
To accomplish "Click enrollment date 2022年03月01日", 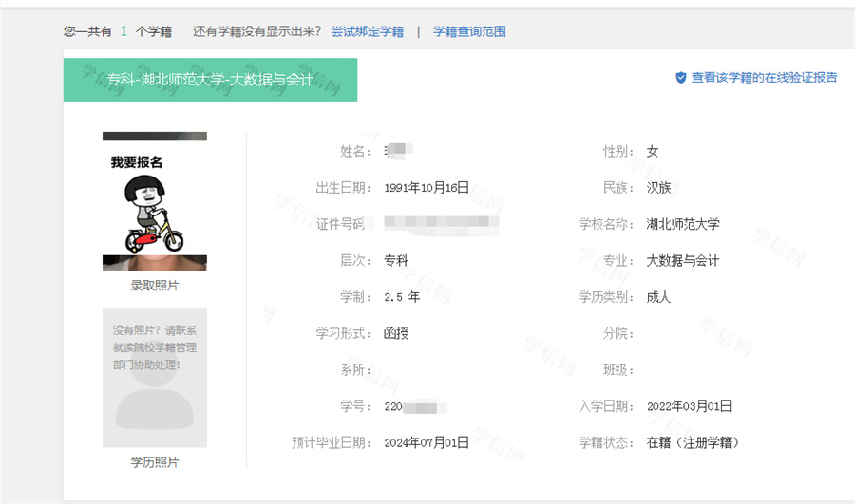I will (x=690, y=406).
